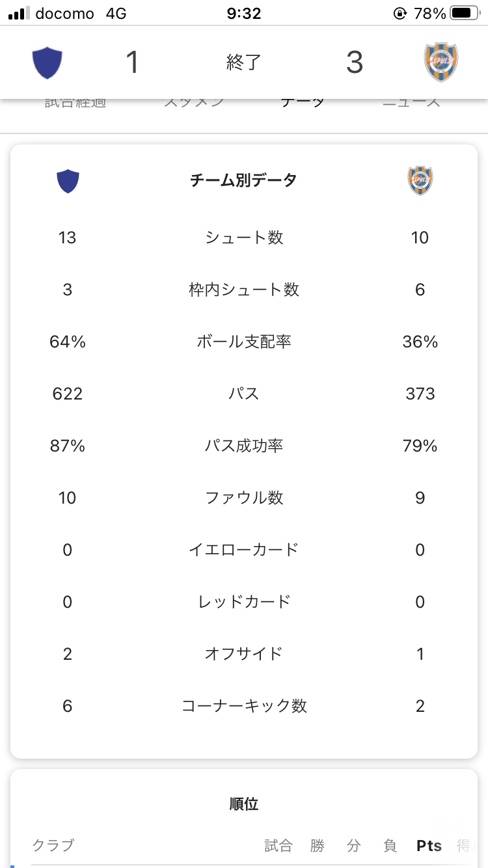Sort standings by the Pts column
The width and height of the screenshot is (488, 868).
click(x=429, y=846)
